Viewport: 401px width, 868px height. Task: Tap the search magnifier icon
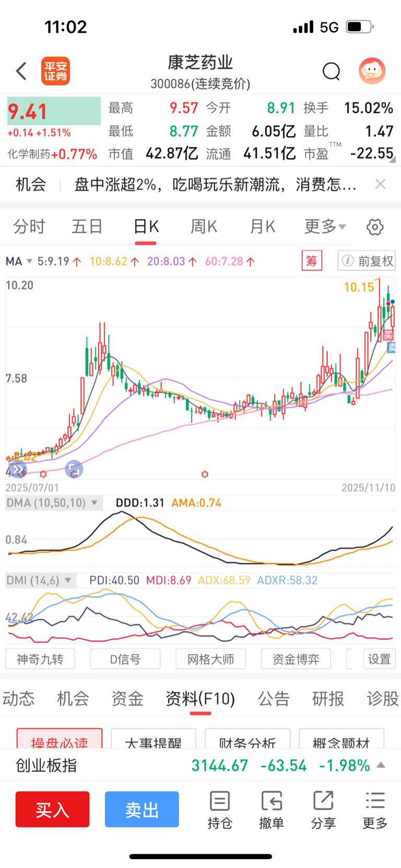(x=332, y=71)
